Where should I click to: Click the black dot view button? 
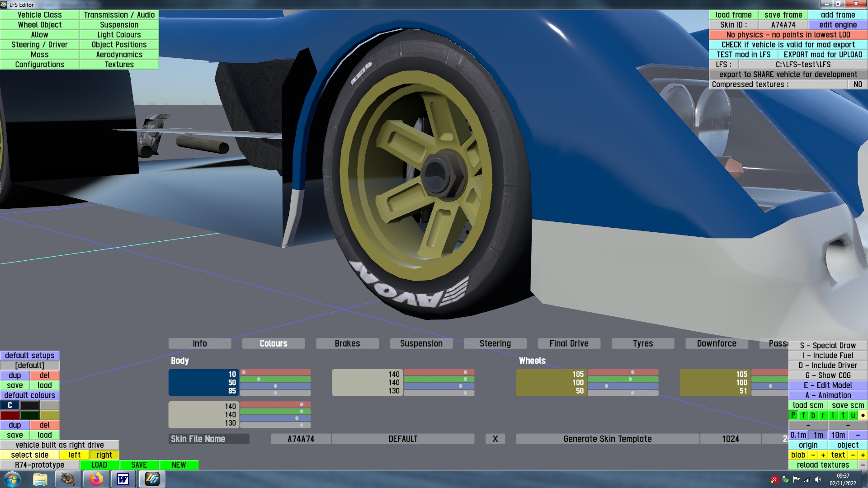(x=863, y=415)
